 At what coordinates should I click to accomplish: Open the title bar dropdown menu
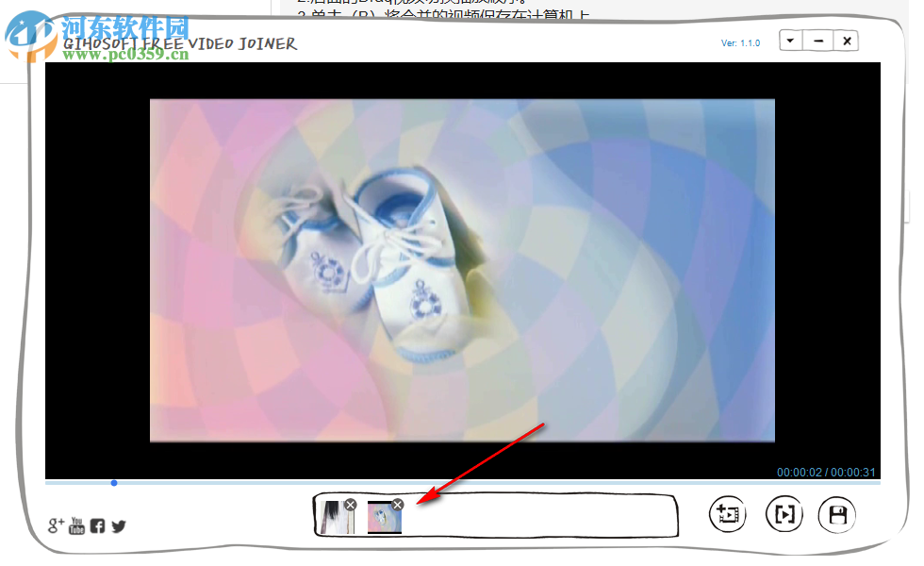(x=790, y=41)
